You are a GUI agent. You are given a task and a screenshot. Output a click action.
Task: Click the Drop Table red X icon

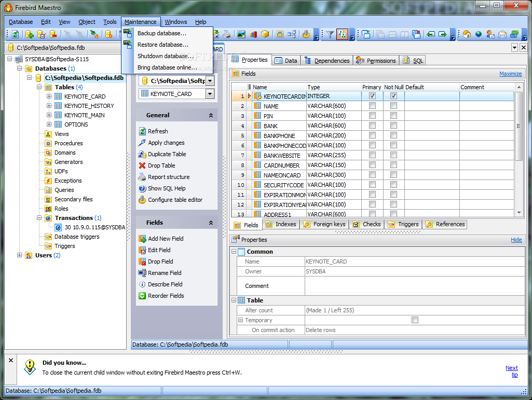142,165
